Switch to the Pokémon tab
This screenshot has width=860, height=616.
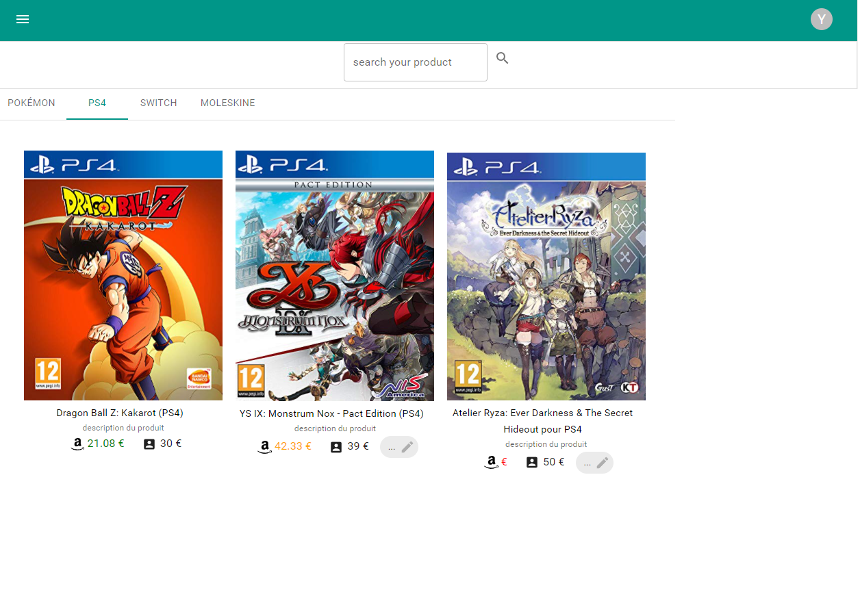[31, 103]
